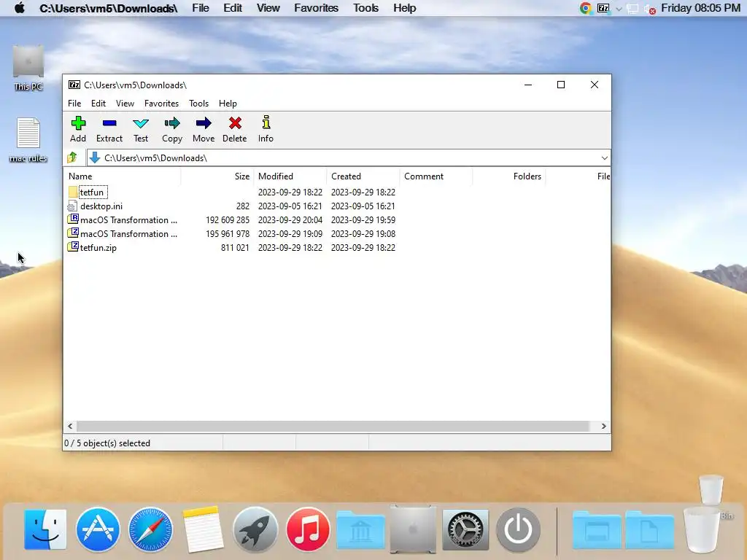Click size value 811 021
This screenshot has width=747, height=560.
[x=235, y=248]
